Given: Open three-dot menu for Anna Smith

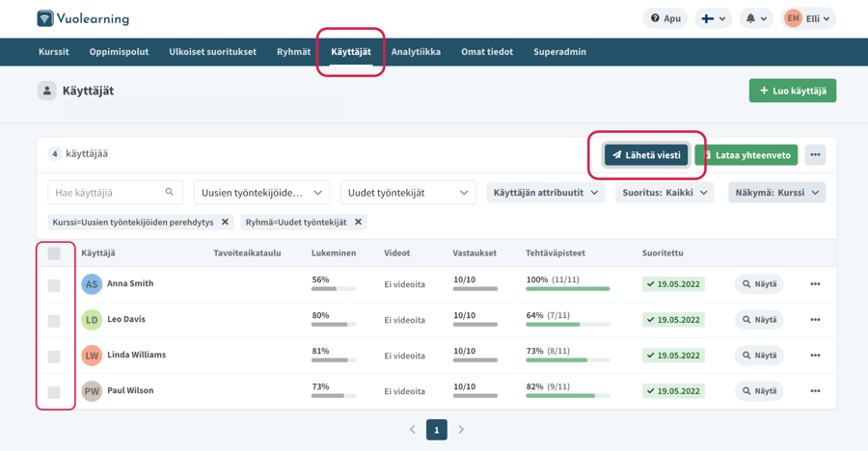Looking at the screenshot, I should (x=815, y=284).
